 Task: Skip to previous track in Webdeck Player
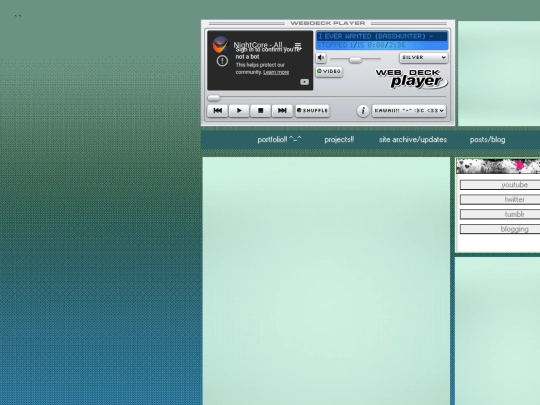(217, 111)
